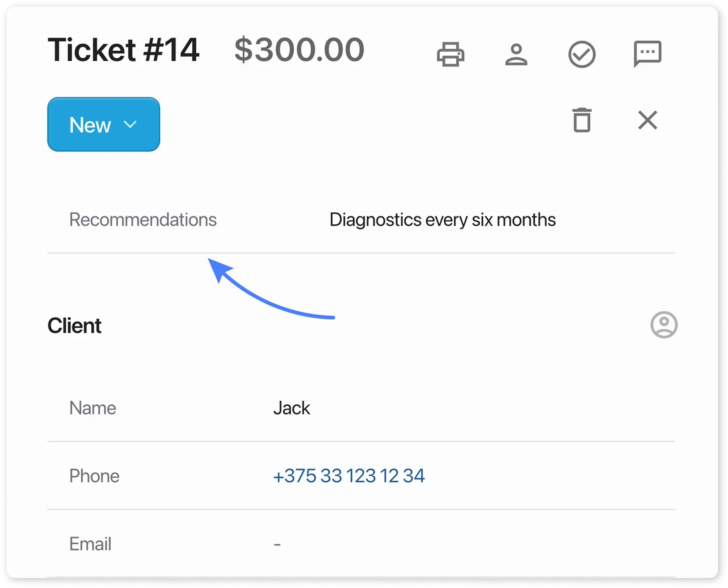This screenshot has height=588, width=728.
Task: Click the empty Email value dash
Action: (x=277, y=544)
